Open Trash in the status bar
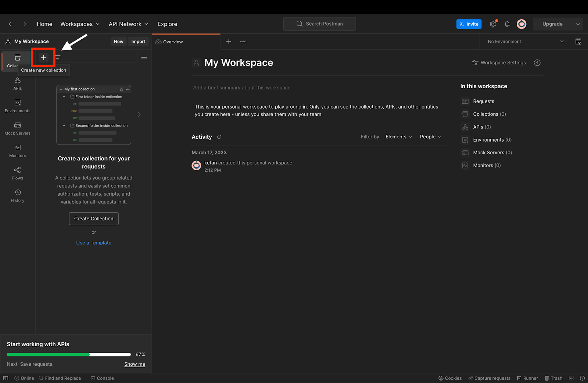The width and height of the screenshot is (588, 383). tap(553, 378)
